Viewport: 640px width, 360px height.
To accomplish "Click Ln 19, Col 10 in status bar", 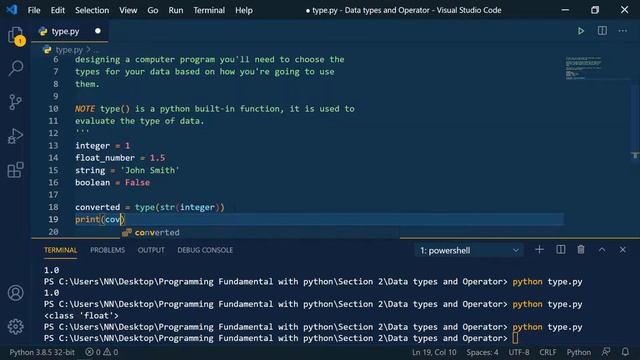I will pyautogui.click(x=434, y=352).
